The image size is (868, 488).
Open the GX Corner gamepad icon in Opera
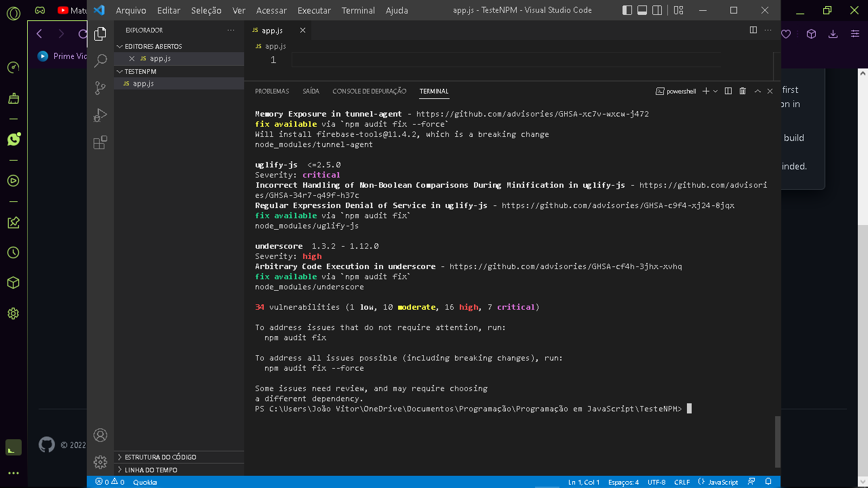click(41, 10)
